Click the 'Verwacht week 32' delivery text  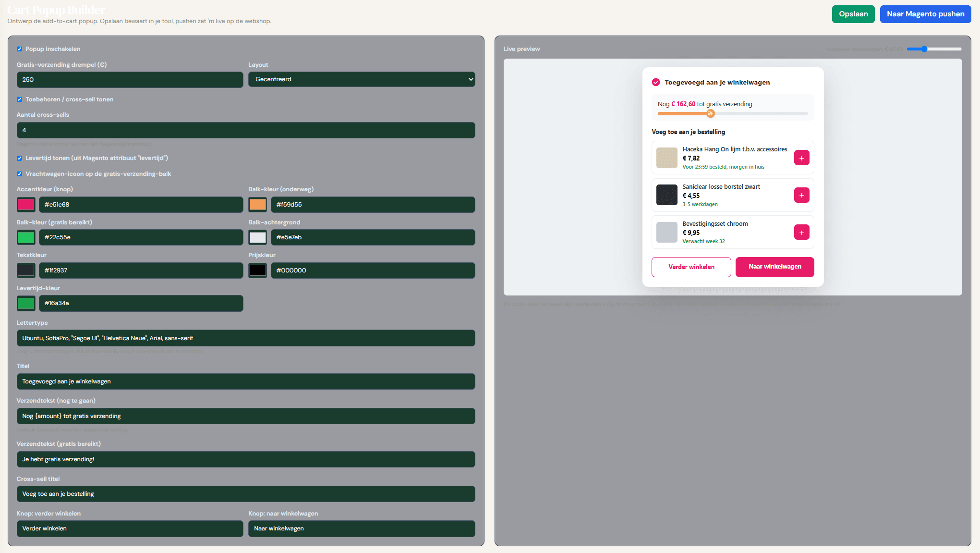coord(703,242)
